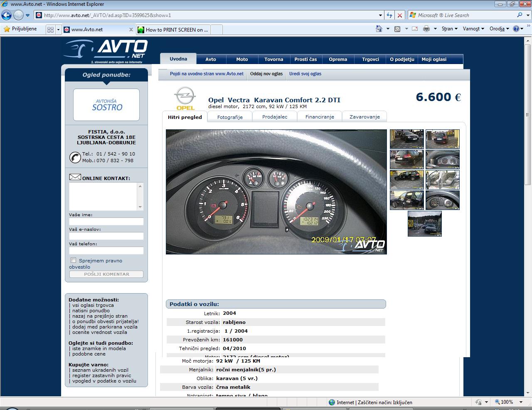
Task: Click into the ONLINE KONTAKT message box
Action: point(103,196)
